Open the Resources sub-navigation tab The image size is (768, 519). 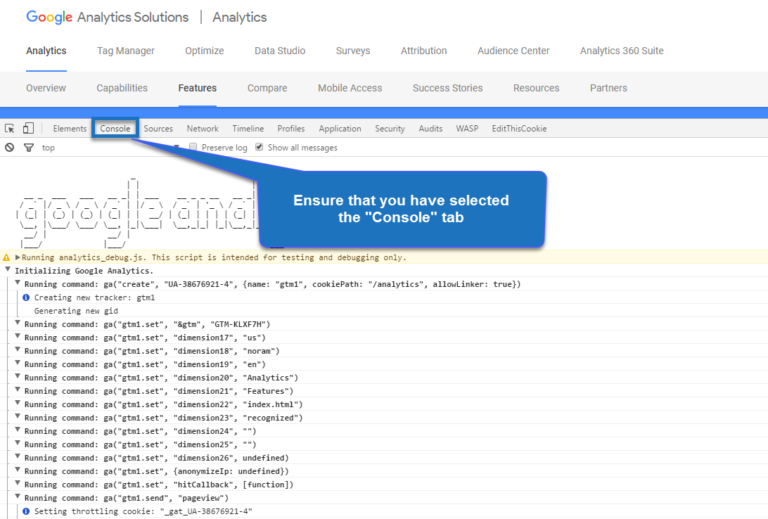(x=536, y=88)
